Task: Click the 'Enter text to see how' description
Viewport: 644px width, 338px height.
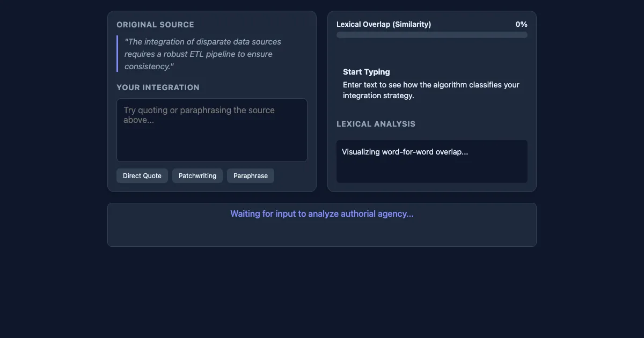Action: coord(431,90)
